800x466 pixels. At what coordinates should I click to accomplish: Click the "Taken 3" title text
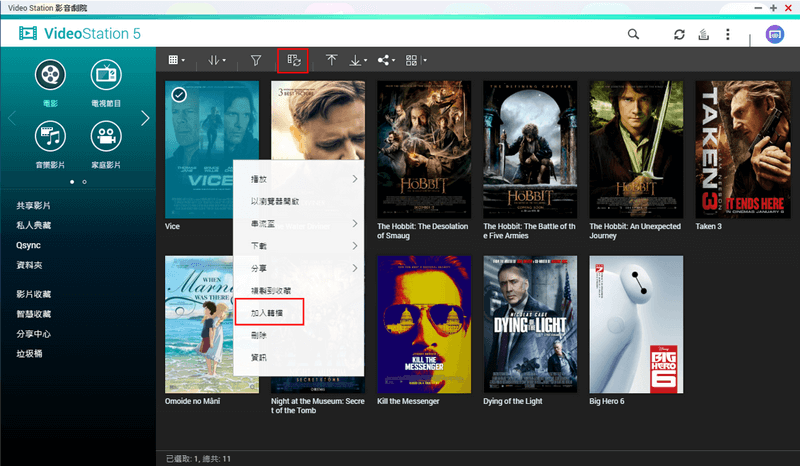tap(708, 226)
